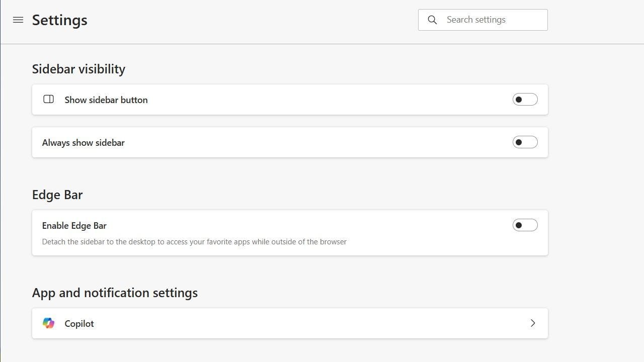Click the "Sidebar visibility" section heading
This screenshot has height=362, width=644.
point(78,69)
